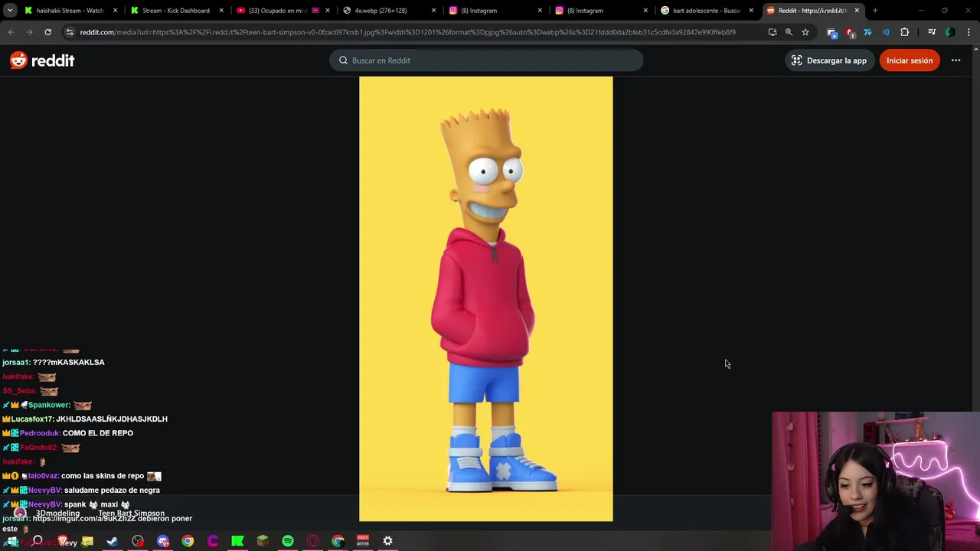The image size is (980, 551).
Task: Click lalo0vaz's 'como las skins de repo' message
Action: click(103, 476)
